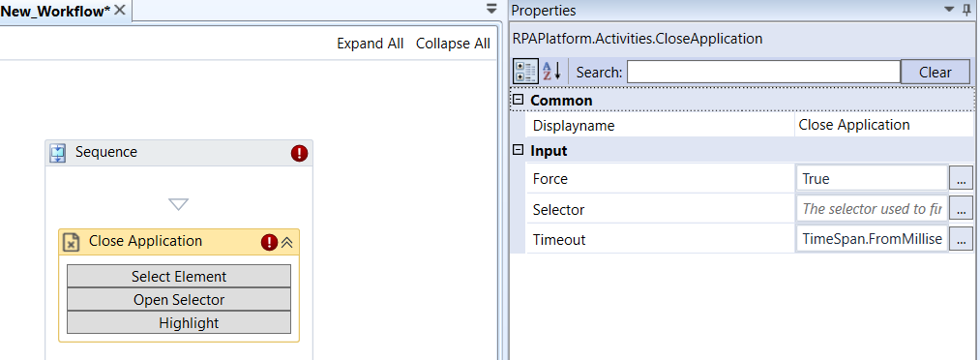Sort properties alphabetically
980x360 pixels.
(x=551, y=72)
